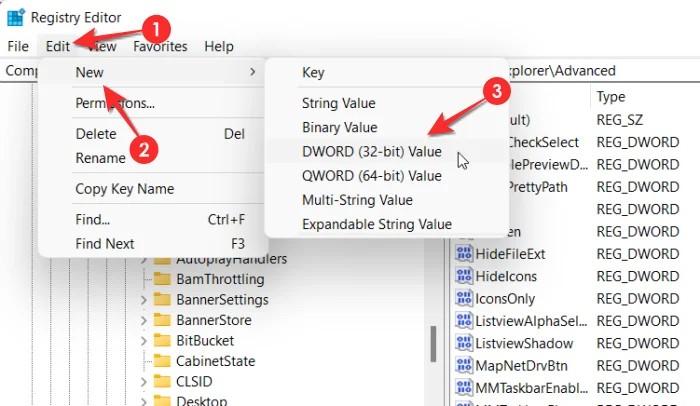This screenshot has height=406, width=700.
Task: Expand the BannerStore tree node
Action: [144, 320]
